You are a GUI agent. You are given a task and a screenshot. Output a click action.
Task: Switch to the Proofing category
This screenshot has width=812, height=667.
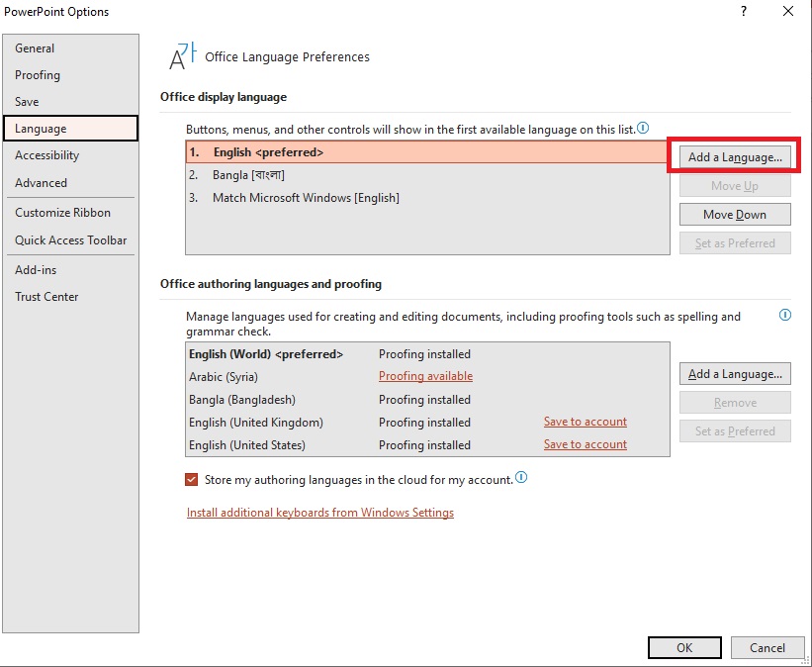[x=37, y=74]
